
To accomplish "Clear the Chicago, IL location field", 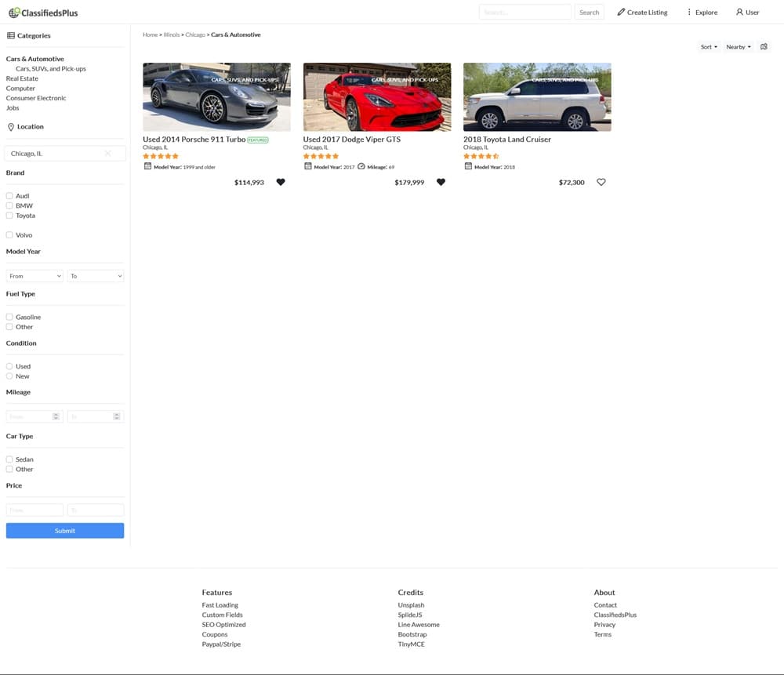I will click(108, 154).
